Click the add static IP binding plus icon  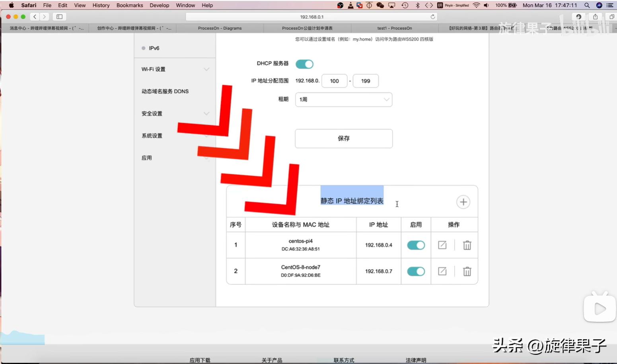(463, 202)
